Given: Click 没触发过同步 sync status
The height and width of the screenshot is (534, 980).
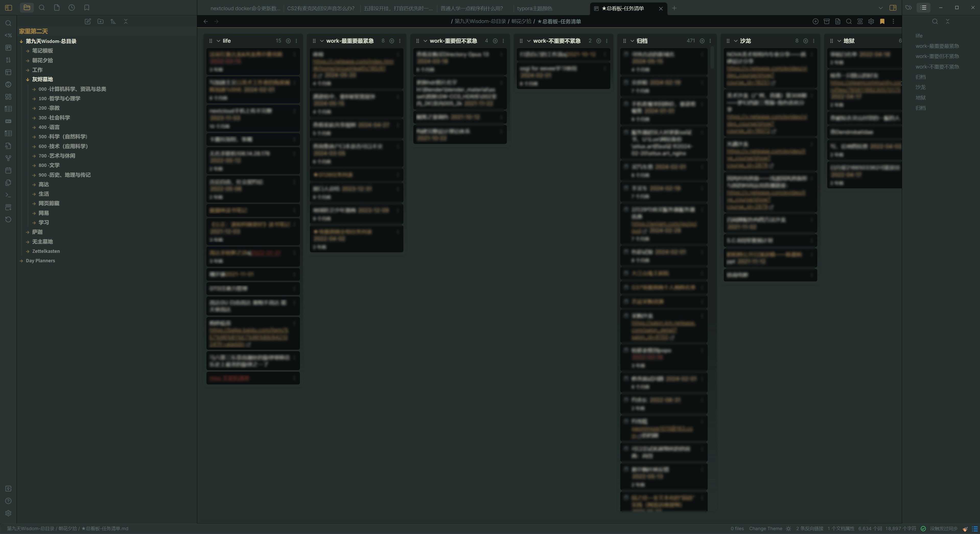Looking at the screenshot, I should tap(943, 529).
